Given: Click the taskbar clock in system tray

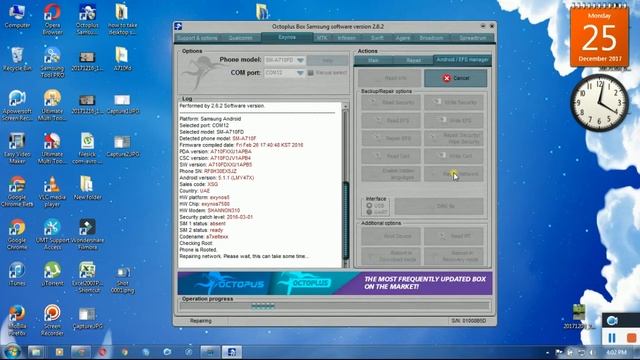Looking at the screenshot, I should point(616,352).
